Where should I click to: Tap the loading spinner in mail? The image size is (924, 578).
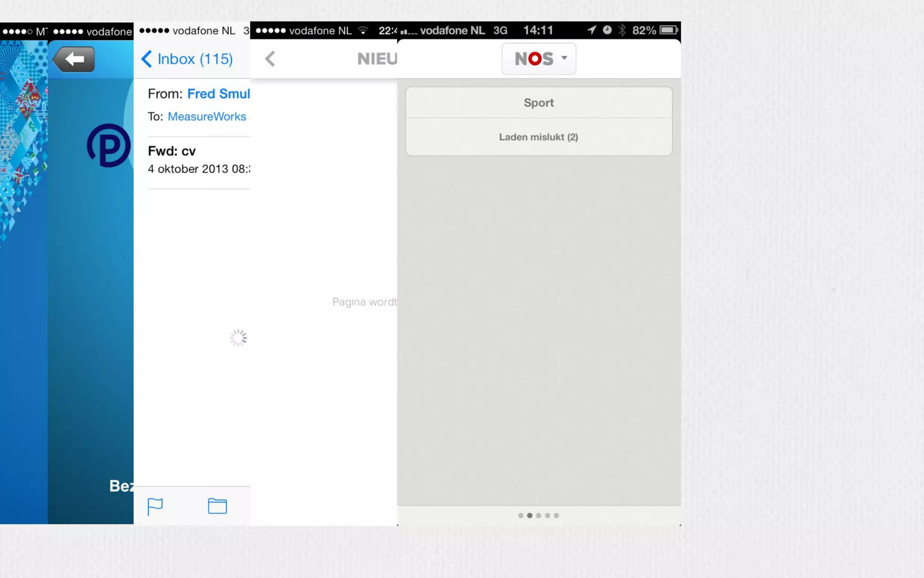coord(238,338)
